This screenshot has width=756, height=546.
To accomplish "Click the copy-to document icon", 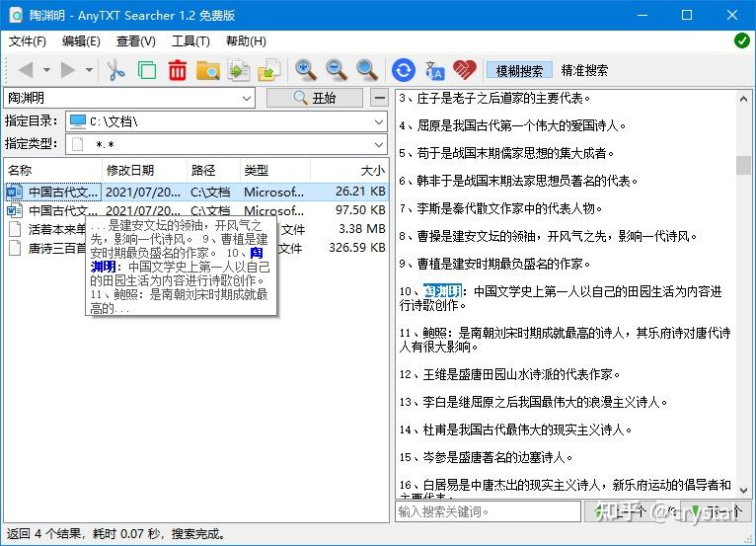I will click(239, 70).
